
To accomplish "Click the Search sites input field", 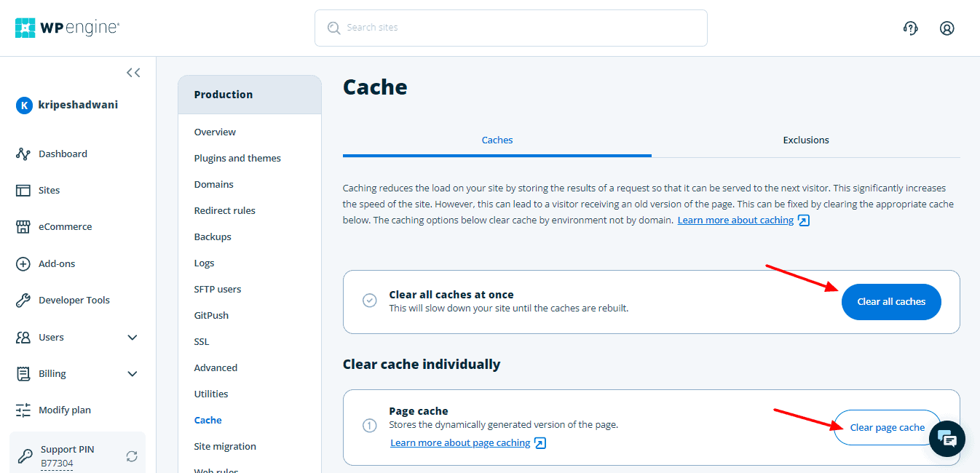I will [x=510, y=28].
